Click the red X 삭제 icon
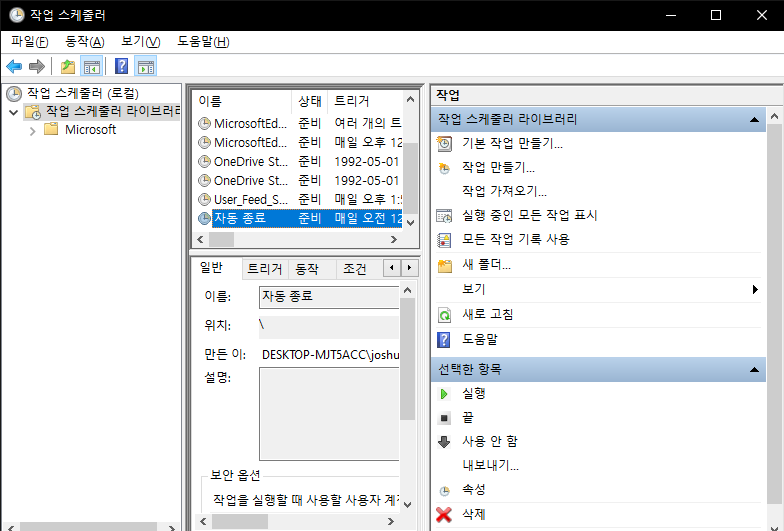Image resolution: width=784 pixels, height=531 pixels. point(444,514)
